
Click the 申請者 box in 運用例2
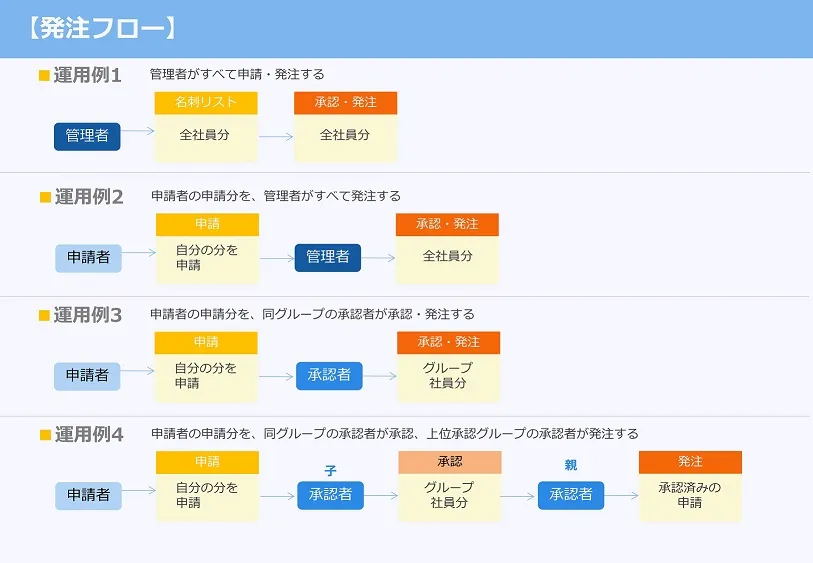88,257
